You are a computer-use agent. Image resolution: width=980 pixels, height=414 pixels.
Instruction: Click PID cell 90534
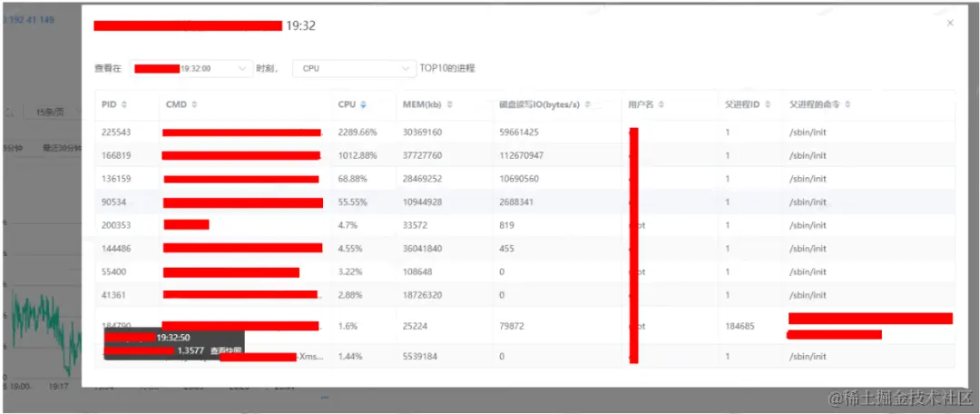[113, 202]
